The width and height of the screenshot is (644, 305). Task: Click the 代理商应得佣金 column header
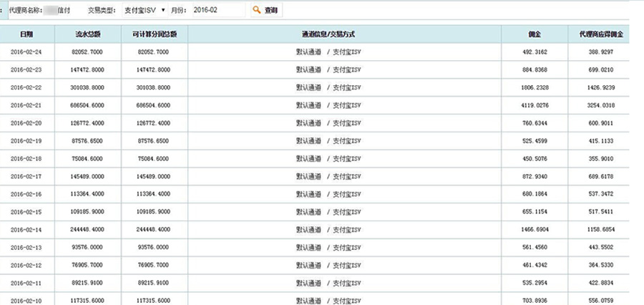[x=600, y=34]
